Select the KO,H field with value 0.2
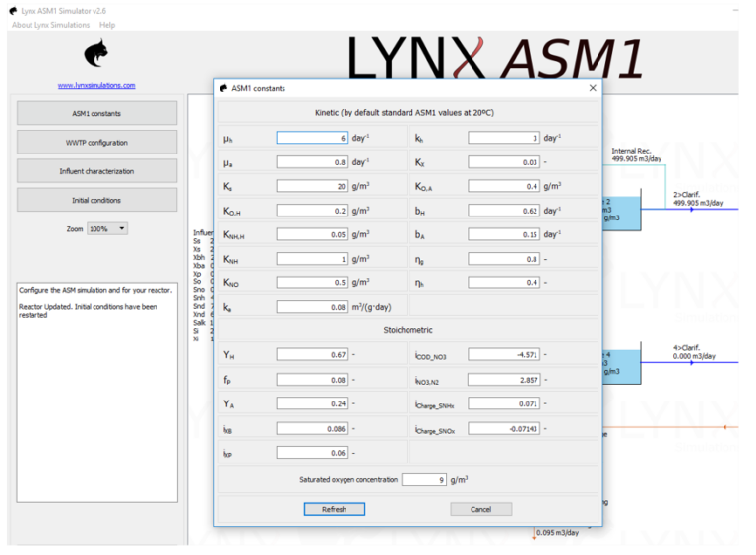Image resolution: width=756 pixels, height=555 pixels. [312, 211]
